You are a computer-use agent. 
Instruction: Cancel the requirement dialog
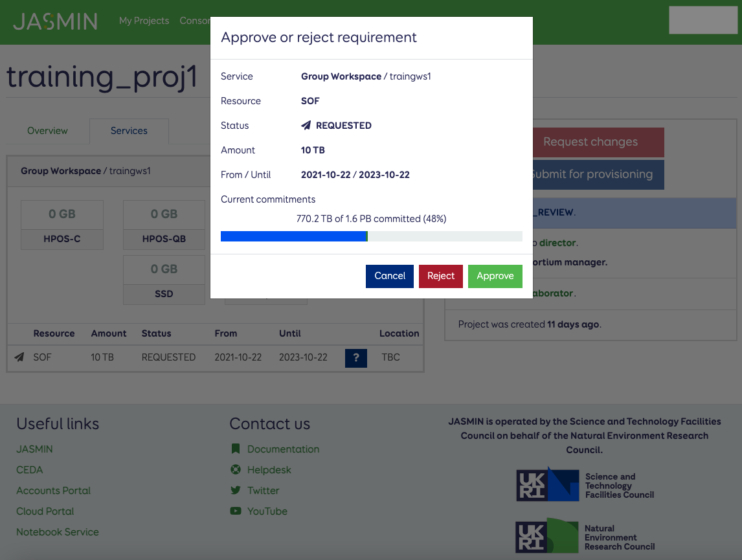(x=389, y=276)
